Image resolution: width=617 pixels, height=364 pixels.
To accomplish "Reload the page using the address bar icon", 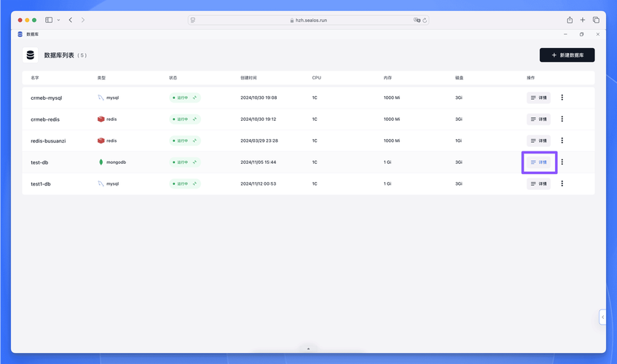I will pos(425,20).
